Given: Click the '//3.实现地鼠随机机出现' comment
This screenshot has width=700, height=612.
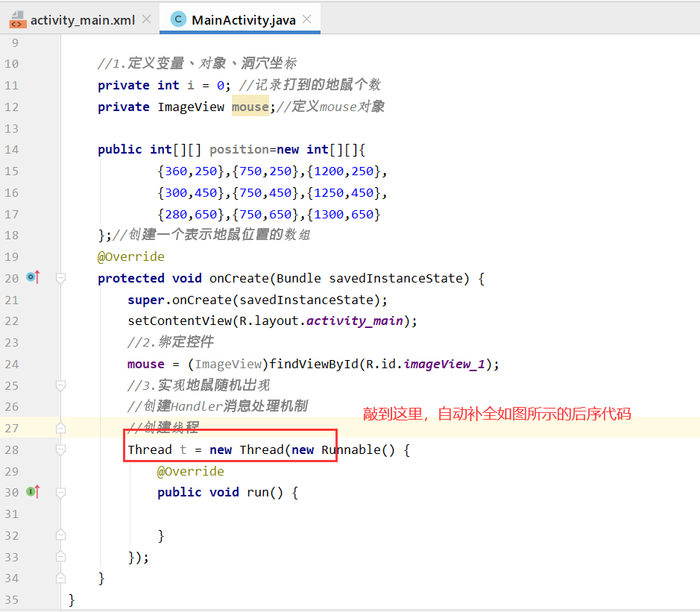Looking at the screenshot, I should click(198, 385).
